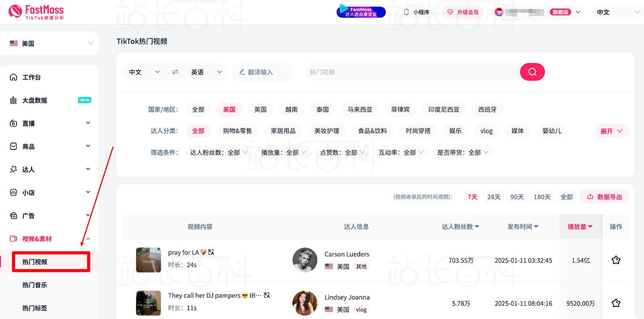The height and width of the screenshot is (319, 644).
Task: Open the user account dropdown arrow
Action: pos(578,12)
